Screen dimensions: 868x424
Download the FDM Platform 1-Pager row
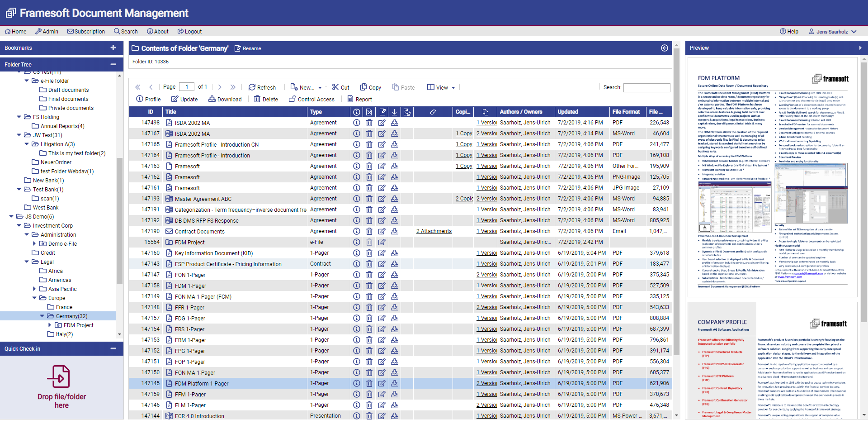point(395,383)
